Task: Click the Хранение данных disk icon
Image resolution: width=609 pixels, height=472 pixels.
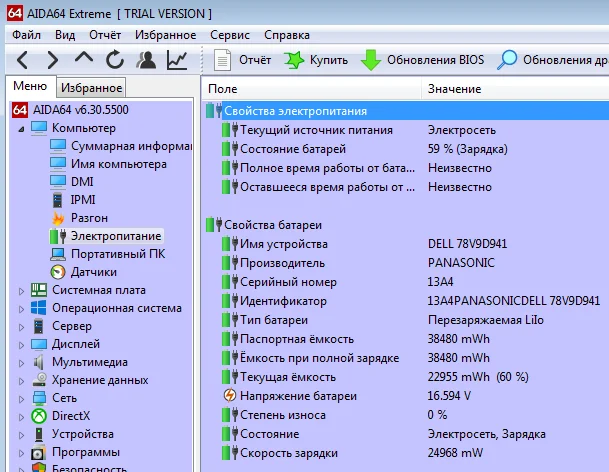Action: 39,380
